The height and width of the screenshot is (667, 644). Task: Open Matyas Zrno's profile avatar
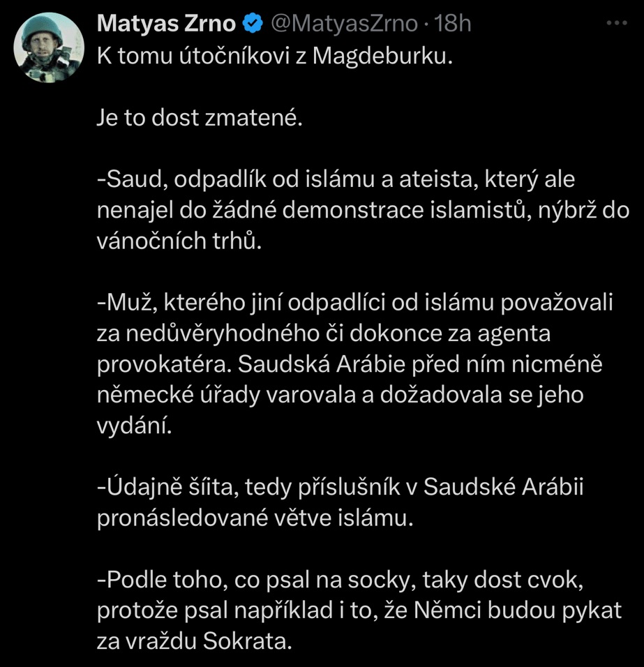coord(50,47)
